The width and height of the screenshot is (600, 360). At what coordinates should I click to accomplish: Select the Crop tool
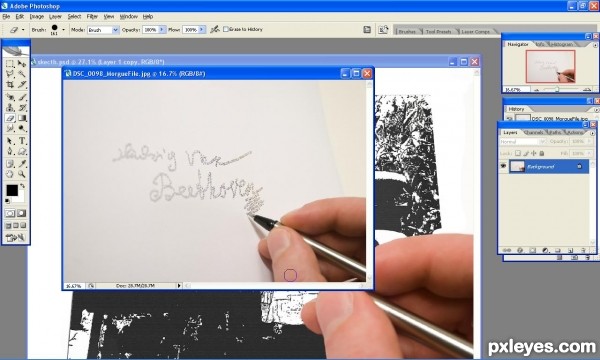pyautogui.click(x=10, y=84)
